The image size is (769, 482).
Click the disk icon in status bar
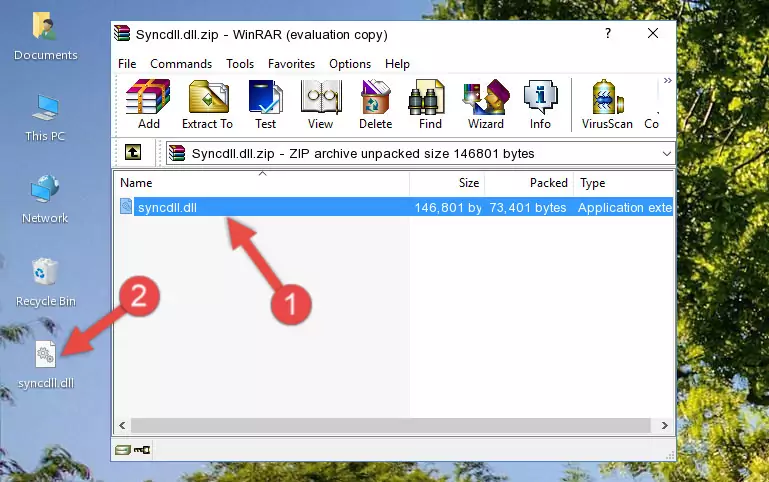click(123, 450)
